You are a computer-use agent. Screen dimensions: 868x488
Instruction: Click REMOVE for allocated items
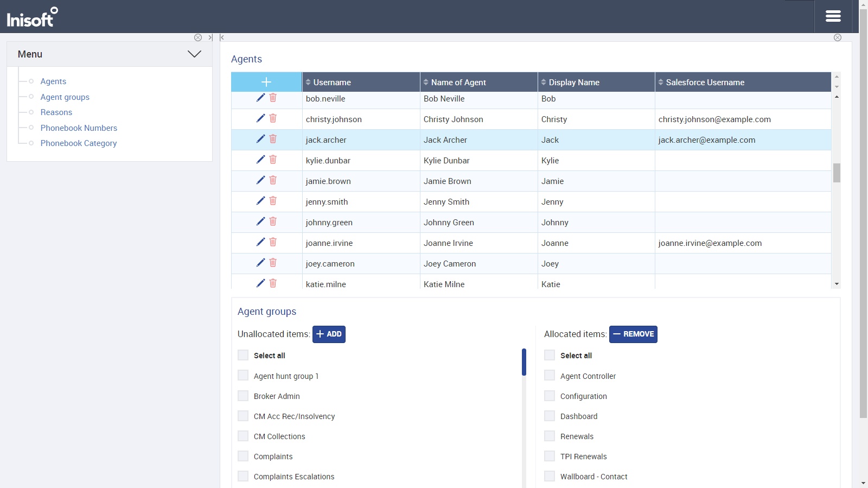[x=633, y=334]
